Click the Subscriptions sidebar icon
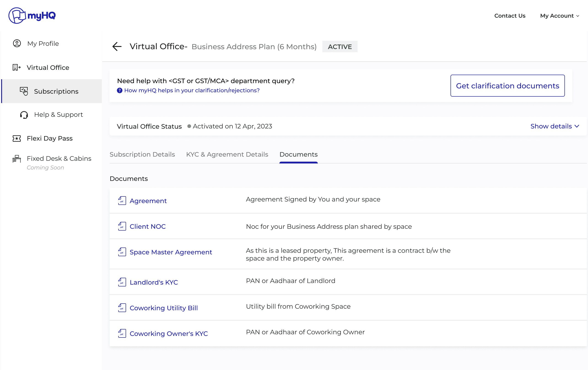588x370 pixels. pyautogui.click(x=24, y=91)
